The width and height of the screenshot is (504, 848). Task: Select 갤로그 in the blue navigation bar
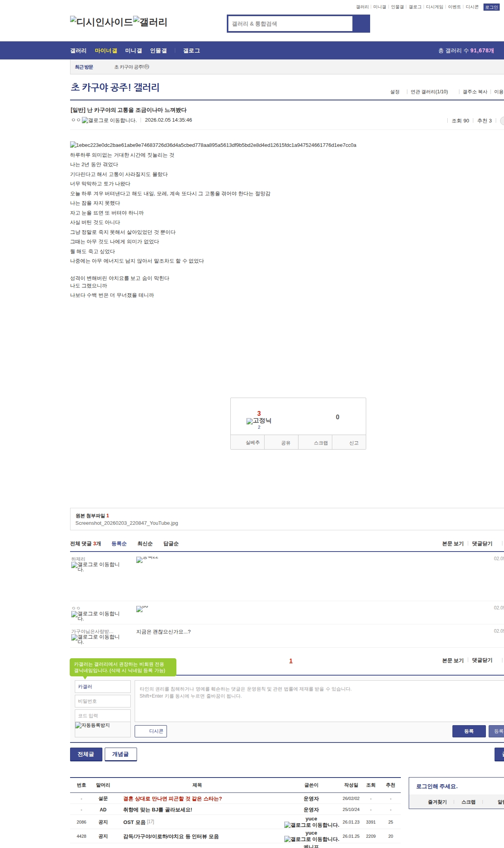click(x=191, y=50)
